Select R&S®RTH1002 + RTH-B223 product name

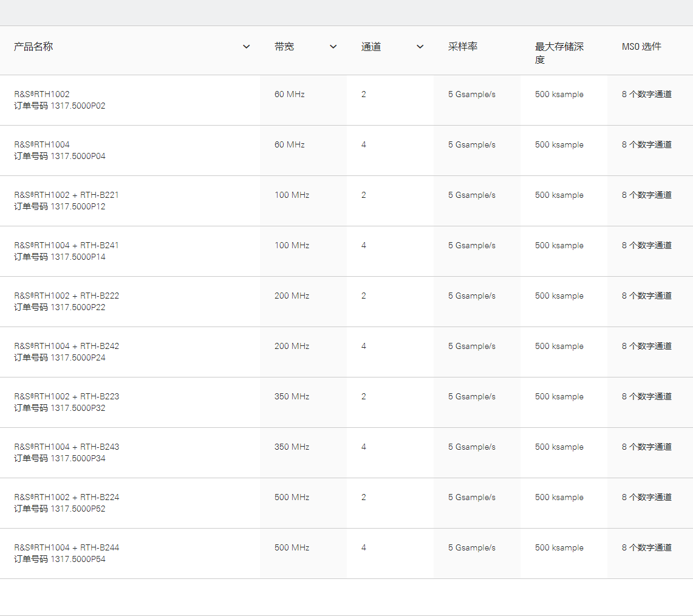pos(66,396)
